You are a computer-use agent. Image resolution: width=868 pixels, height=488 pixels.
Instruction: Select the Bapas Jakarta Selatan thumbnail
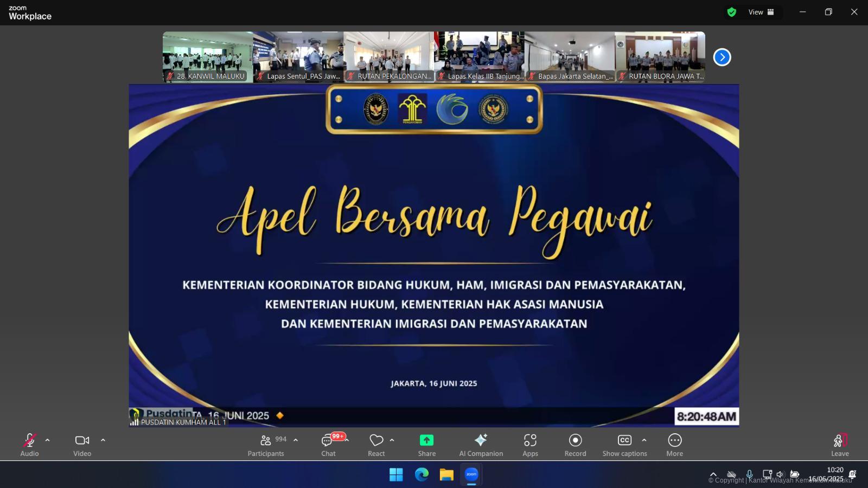point(570,57)
